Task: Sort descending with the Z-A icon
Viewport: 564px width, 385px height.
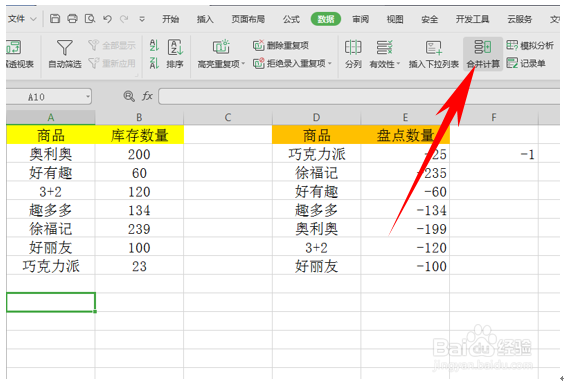Action: (x=154, y=63)
